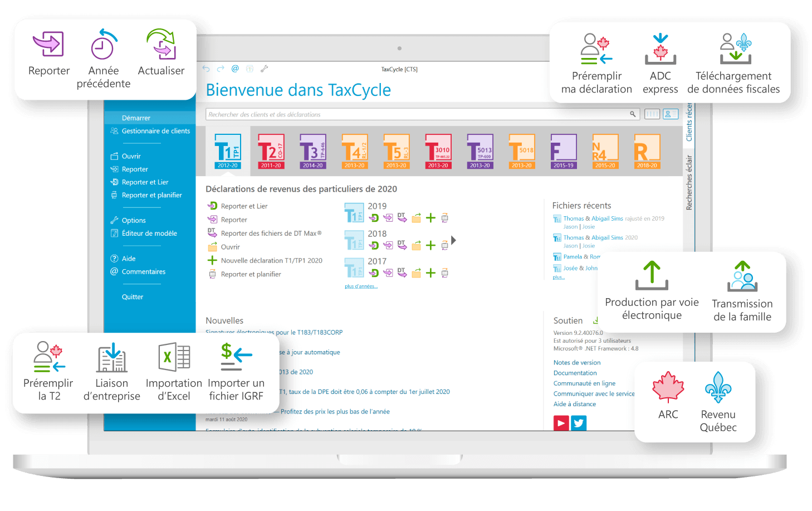The width and height of the screenshot is (812, 511).
Task: Click the green plus icon for 2019
Action: tap(431, 218)
